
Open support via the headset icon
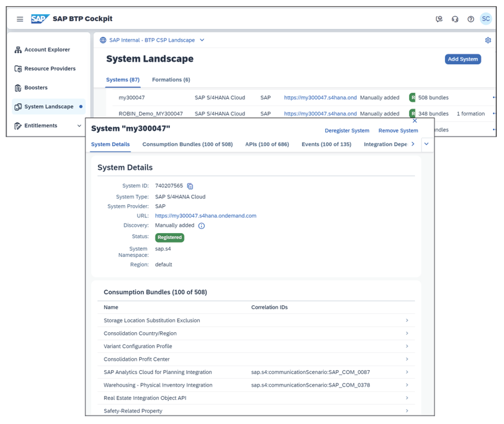tap(455, 19)
